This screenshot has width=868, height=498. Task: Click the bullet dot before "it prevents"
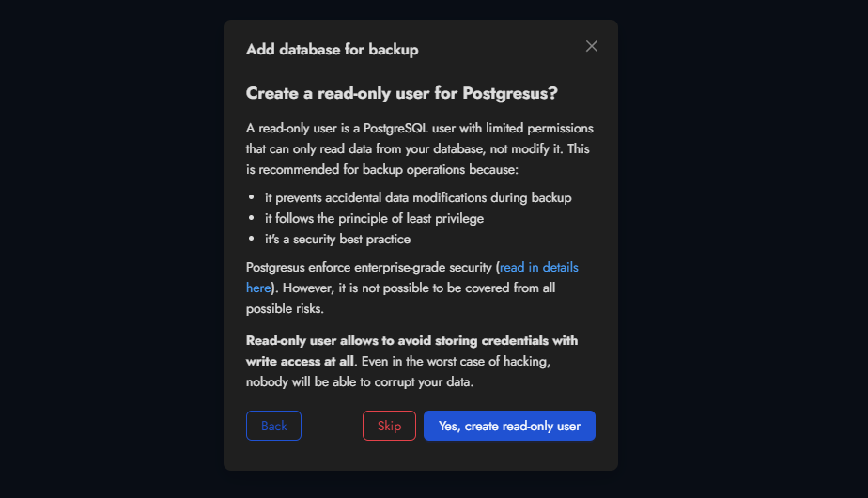click(253, 198)
